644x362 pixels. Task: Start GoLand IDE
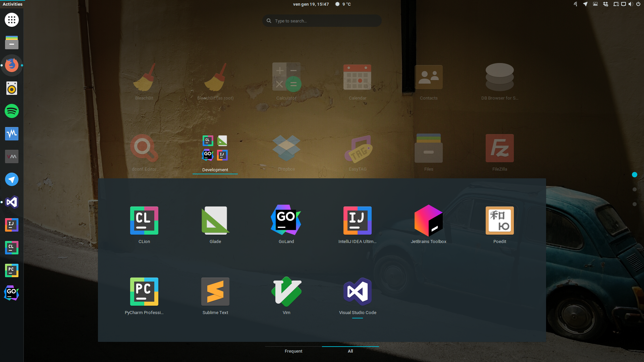click(286, 221)
